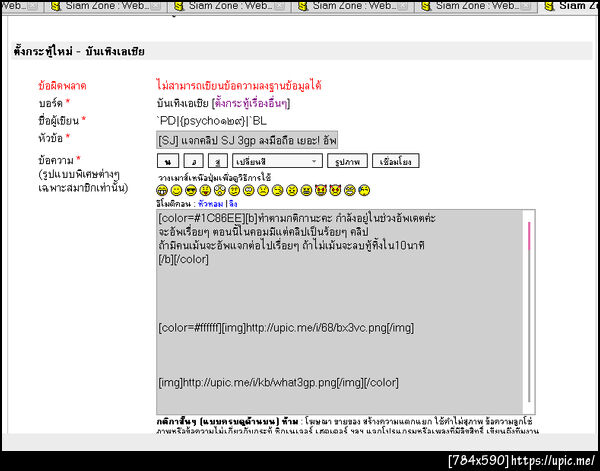Click the page heading ตั้งกระทู้ใหม่ - บันเทิงเอเชีย

click(79, 52)
